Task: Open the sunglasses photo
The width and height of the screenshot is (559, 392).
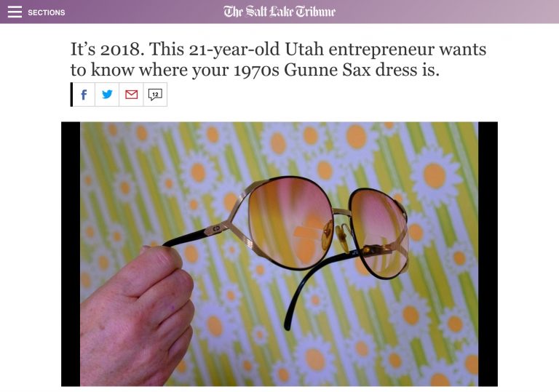Action: click(279, 254)
